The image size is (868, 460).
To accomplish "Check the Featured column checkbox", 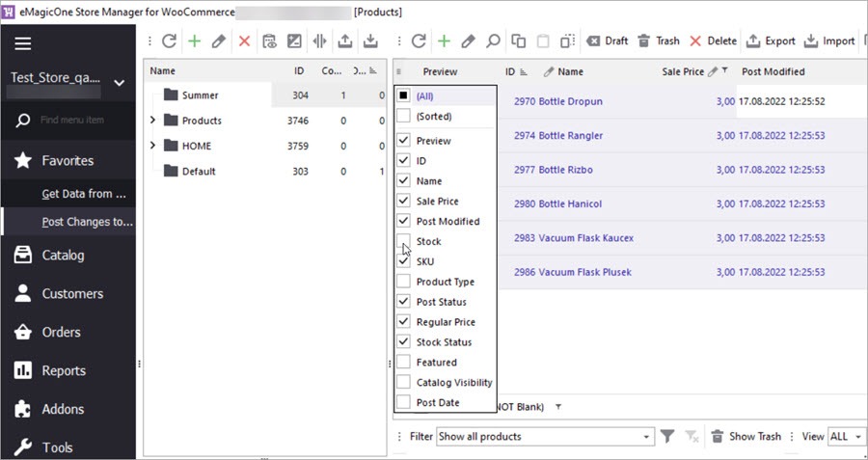I will coord(403,363).
